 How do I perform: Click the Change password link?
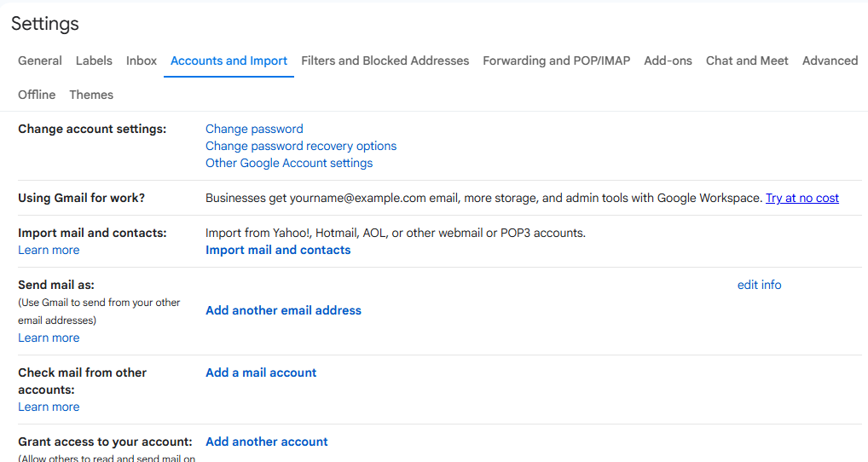coord(254,129)
